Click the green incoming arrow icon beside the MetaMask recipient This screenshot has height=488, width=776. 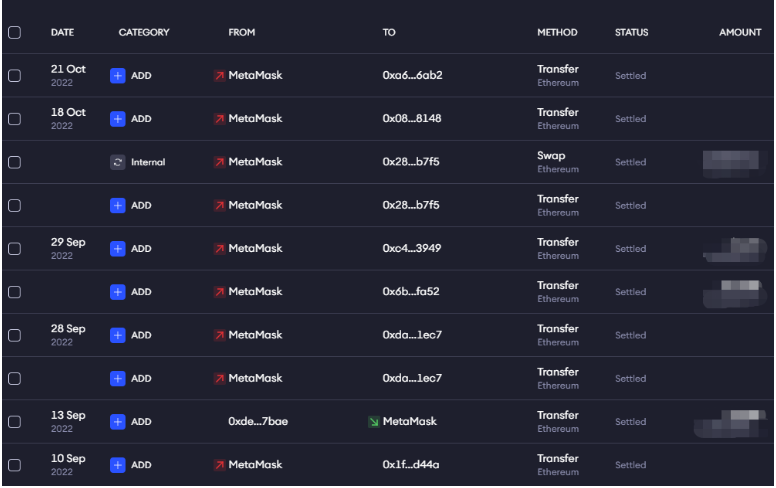pos(374,422)
